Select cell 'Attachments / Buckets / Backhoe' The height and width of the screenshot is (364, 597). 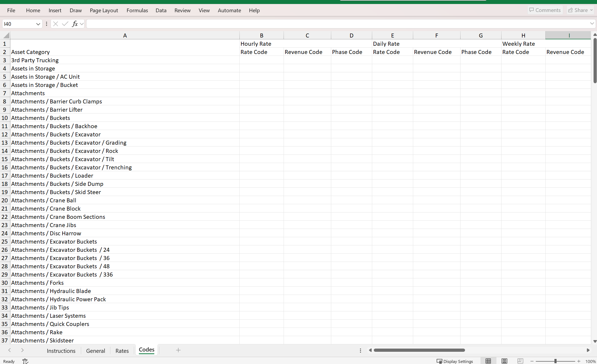pyautogui.click(x=125, y=126)
